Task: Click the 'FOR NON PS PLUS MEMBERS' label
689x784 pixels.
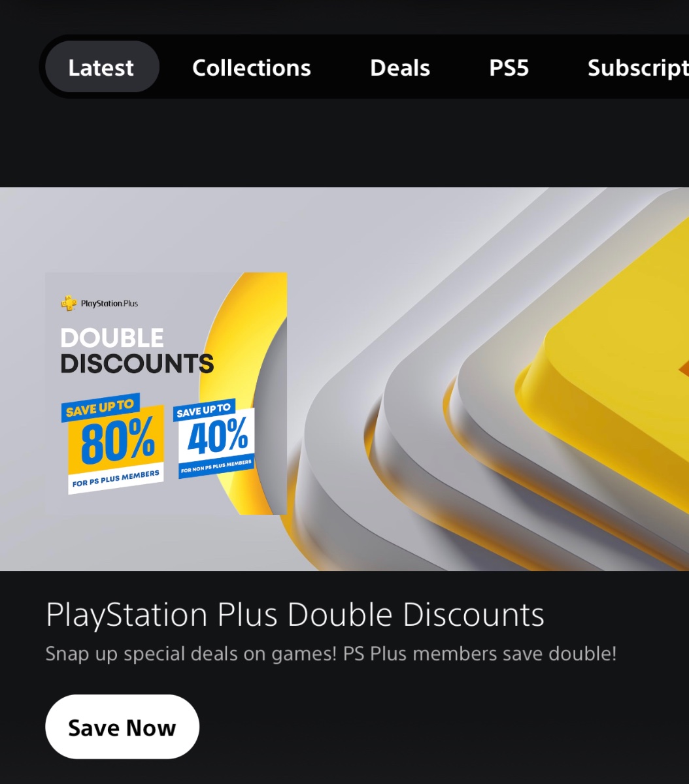Action: [x=216, y=466]
